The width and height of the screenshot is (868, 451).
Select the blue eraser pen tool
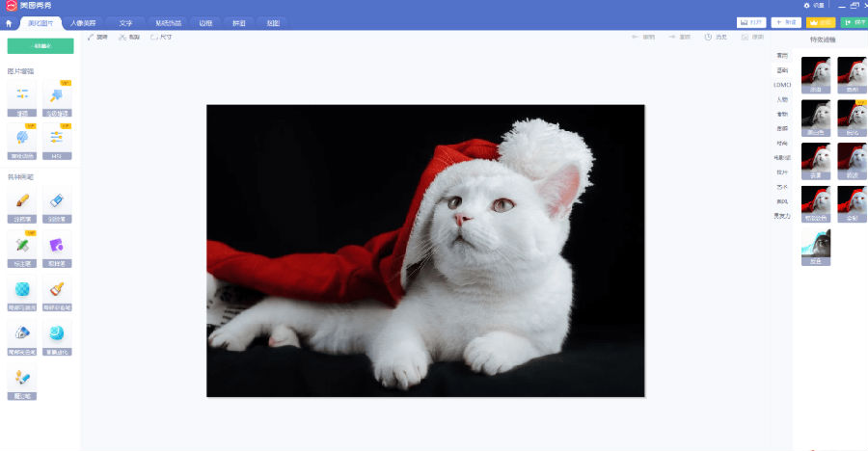pyautogui.click(x=57, y=204)
